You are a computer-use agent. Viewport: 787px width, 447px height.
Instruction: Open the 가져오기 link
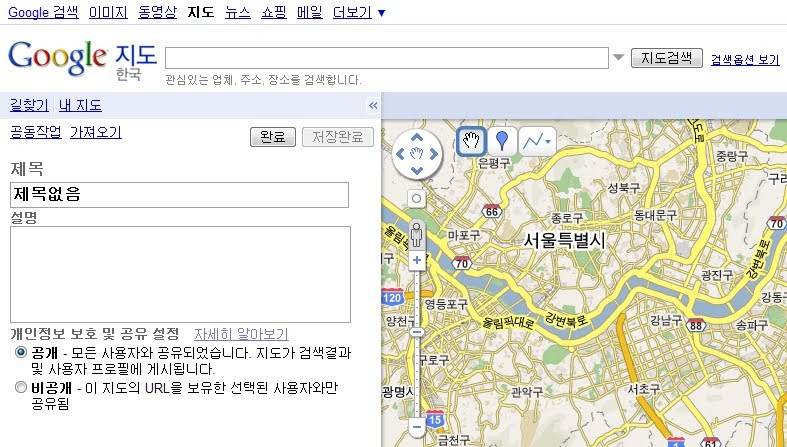tap(95, 132)
